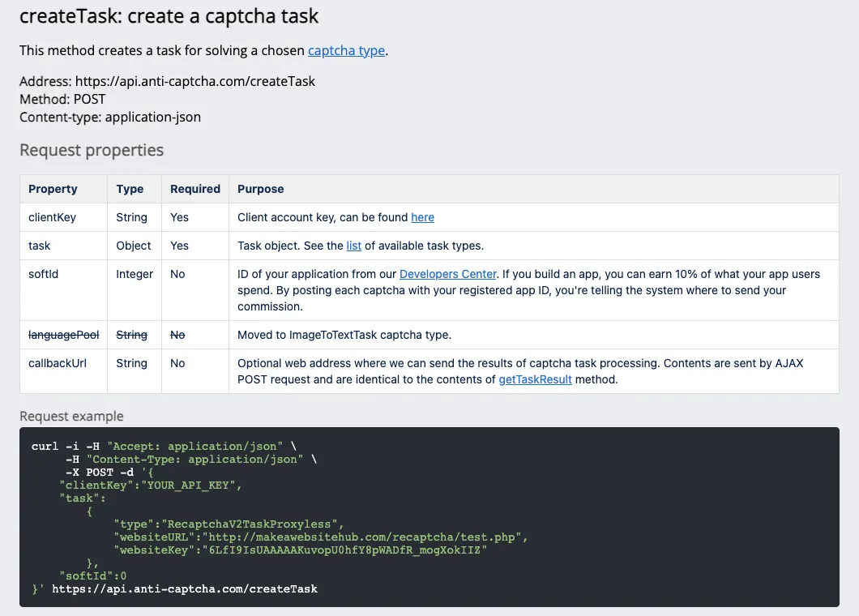Screen dimensions: 859x616
Task: Click the final createTask URL in code
Action: 185,589
